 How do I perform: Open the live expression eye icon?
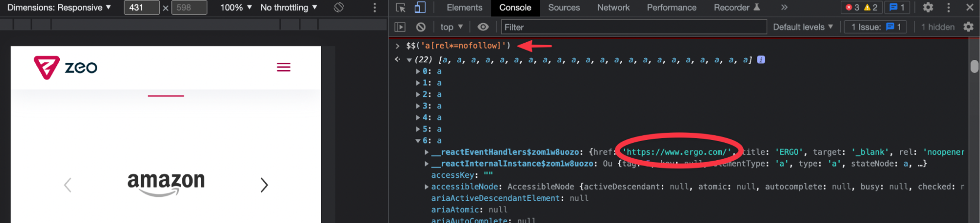tap(483, 27)
